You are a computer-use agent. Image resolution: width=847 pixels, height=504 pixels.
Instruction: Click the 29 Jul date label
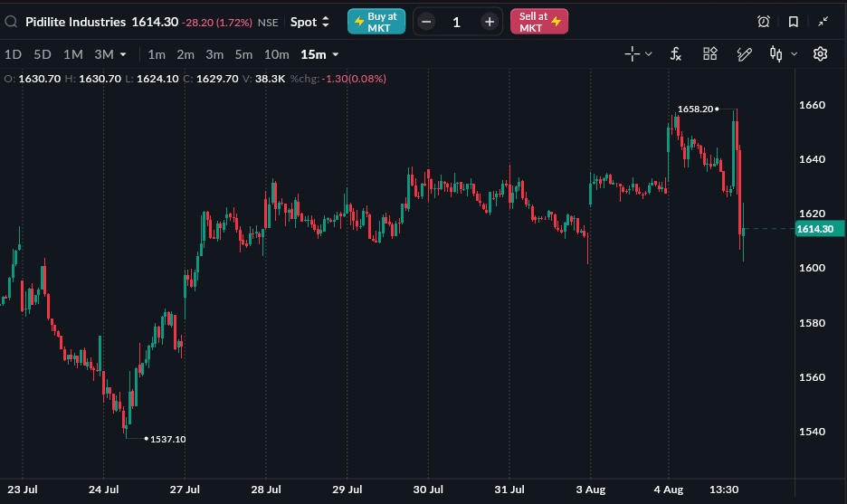(x=347, y=490)
